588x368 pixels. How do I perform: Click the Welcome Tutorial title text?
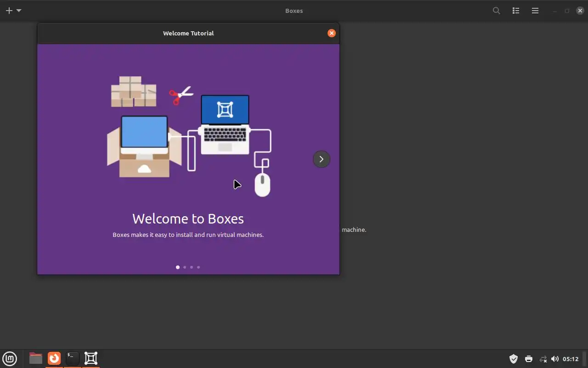point(188,33)
